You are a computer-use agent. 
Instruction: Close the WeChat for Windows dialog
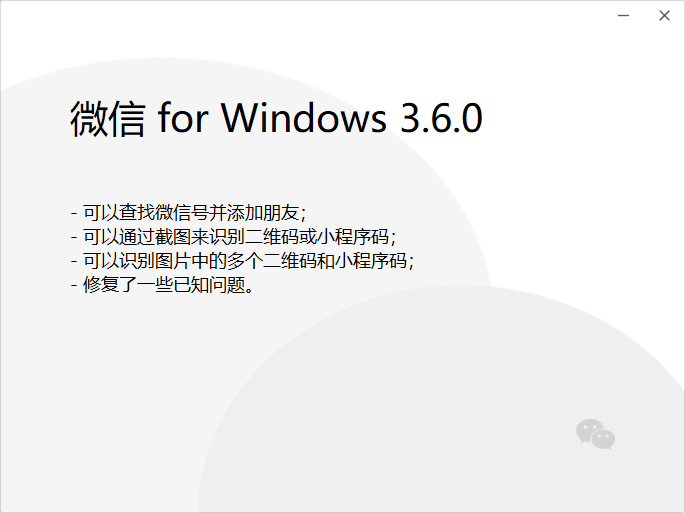(x=664, y=16)
